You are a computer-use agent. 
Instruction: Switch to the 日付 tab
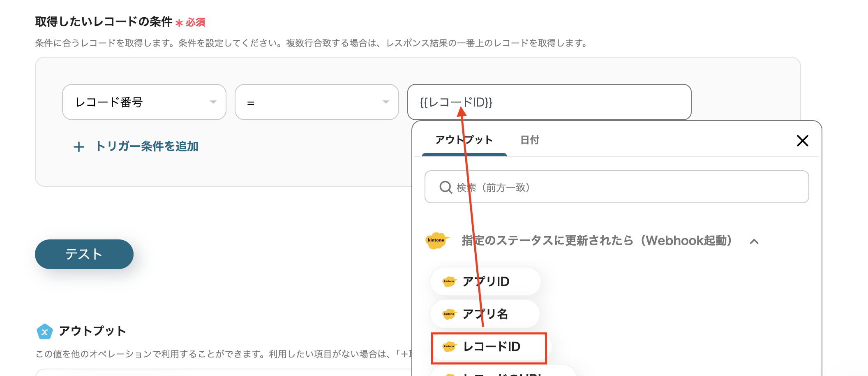pyautogui.click(x=530, y=140)
